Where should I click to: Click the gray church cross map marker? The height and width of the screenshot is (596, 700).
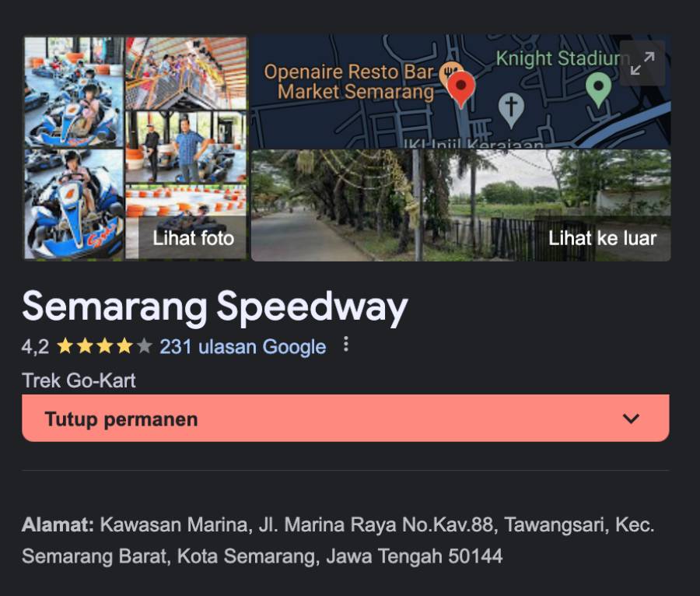pyautogui.click(x=511, y=110)
